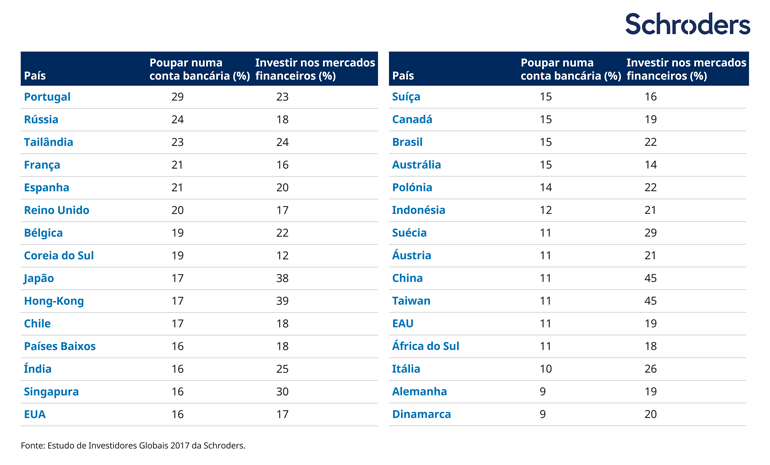The height and width of the screenshot is (465, 770).
Task: Click the Taiwan country name
Action: coord(411,300)
